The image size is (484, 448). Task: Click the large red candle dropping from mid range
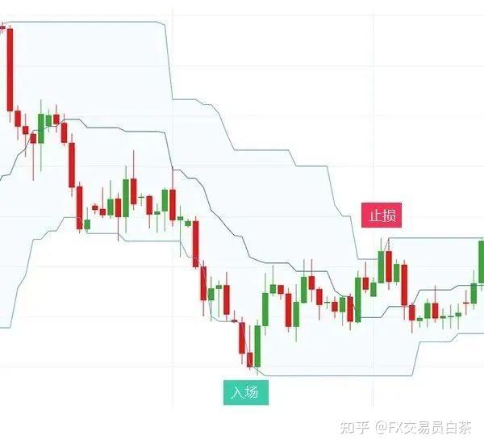(x=196, y=244)
